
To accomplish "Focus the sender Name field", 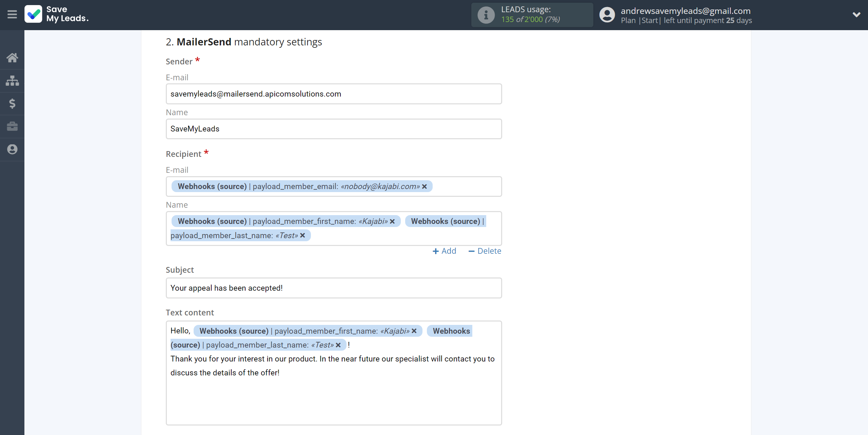I will coord(334,129).
